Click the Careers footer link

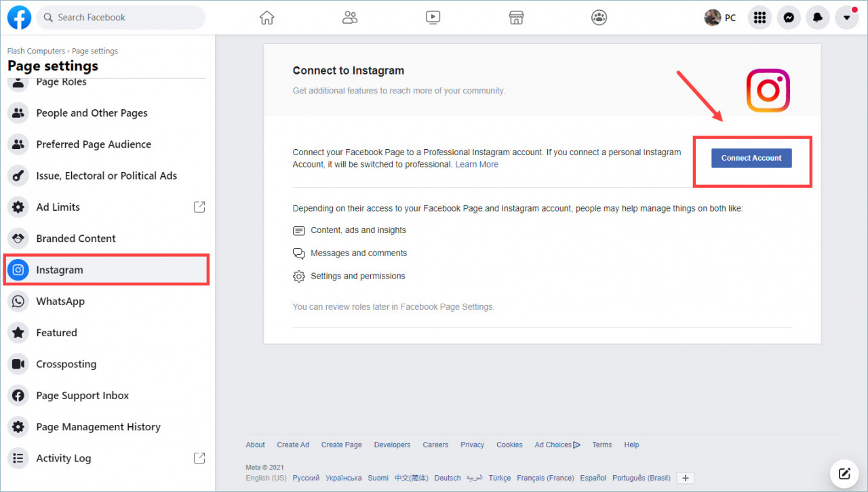435,445
